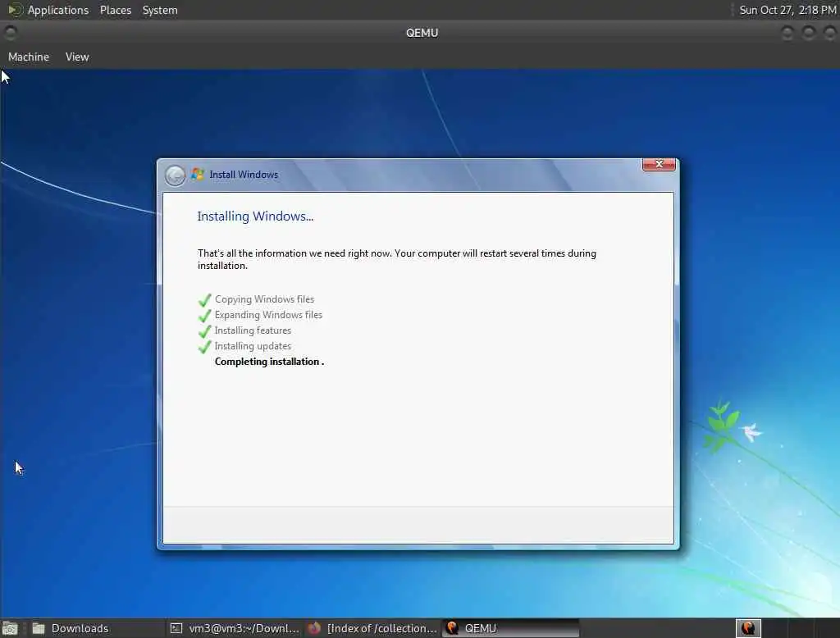The width and height of the screenshot is (840, 638).
Task: Click the Expanding Windows files checkmark
Action: pyautogui.click(x=204, y=316)
